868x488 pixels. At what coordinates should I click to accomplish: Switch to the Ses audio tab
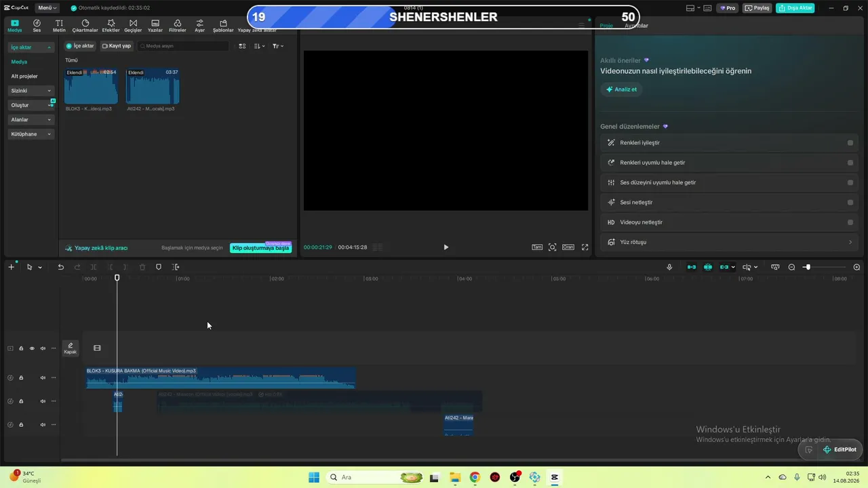click(x=37, y=26)
